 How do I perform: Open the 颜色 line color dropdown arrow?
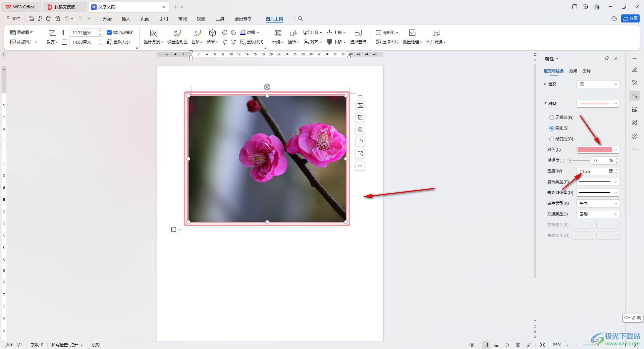click(616, 150)
